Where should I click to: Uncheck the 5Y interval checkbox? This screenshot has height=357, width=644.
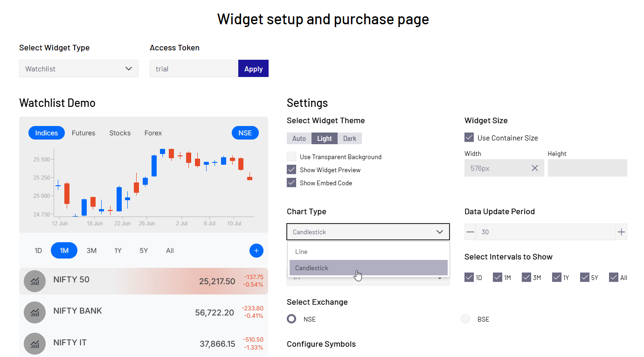coord(585,278)
